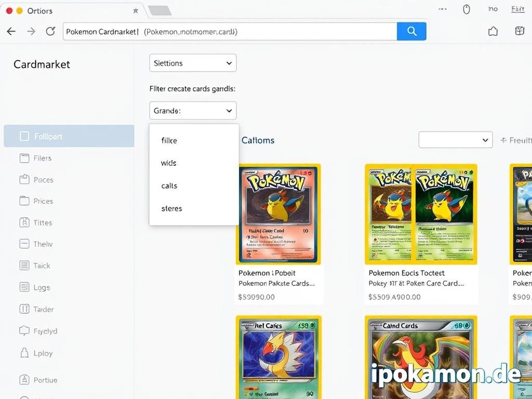The image size is (532, 399).
Task: Expand the sorting dropdown near Freult
Action: [455, 140]
